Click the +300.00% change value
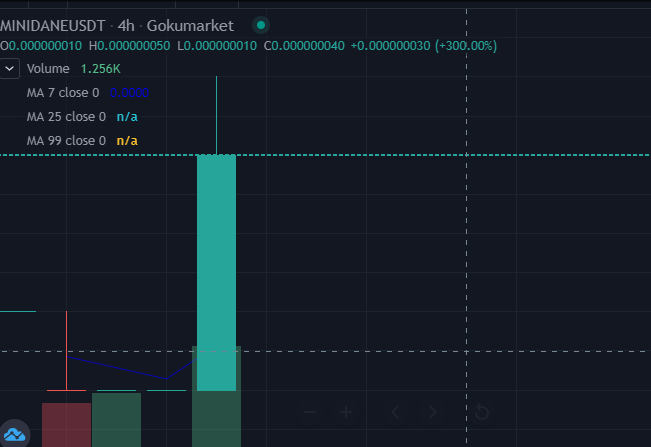Screen dimensions: 651x447 465,46
